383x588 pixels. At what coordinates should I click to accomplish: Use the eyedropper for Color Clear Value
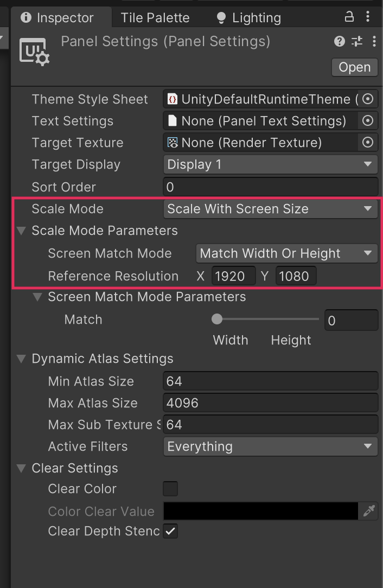pyautogui.click(x=369, y=511)
